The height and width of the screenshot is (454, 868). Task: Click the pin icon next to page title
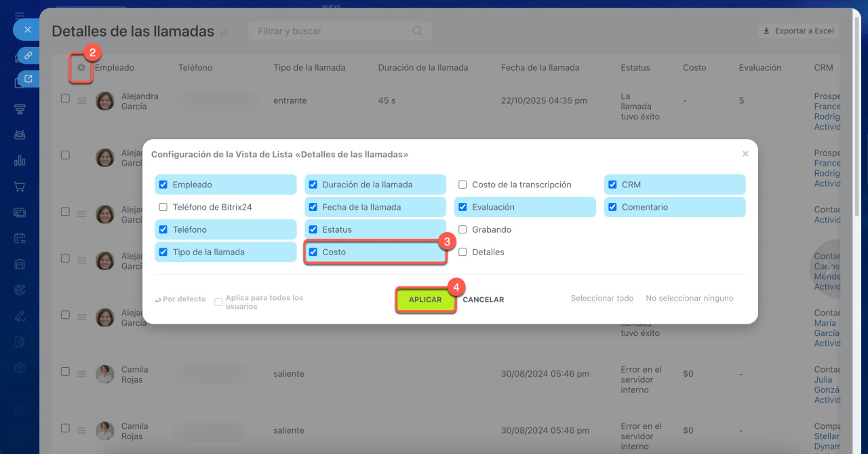tap(224, 32)
